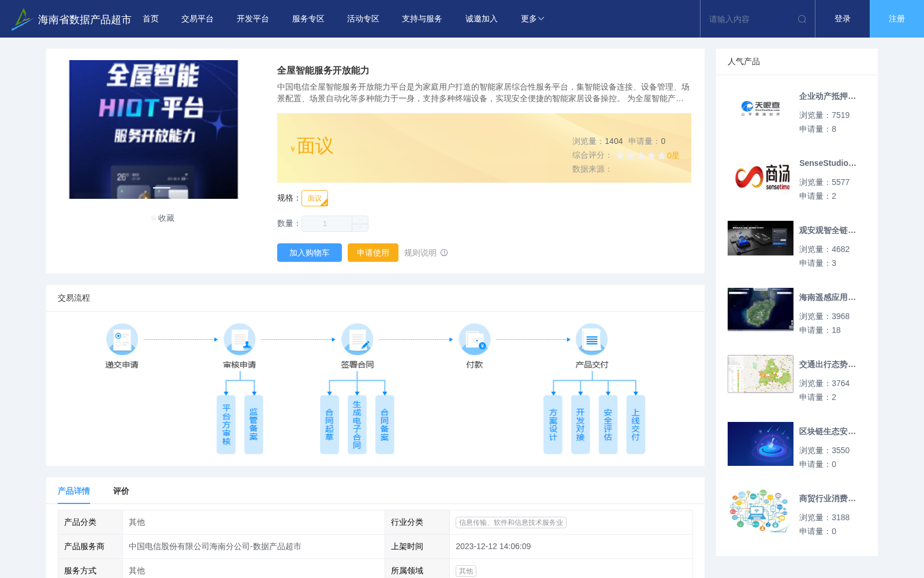The image size is (924, 578).
Task: Click the 合同备案 sub-step box
Action: [385, 425]
